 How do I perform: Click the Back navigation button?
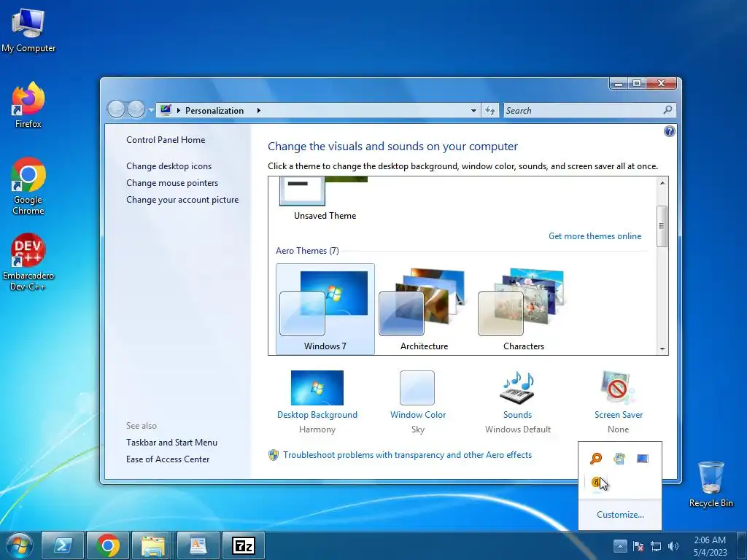116,109
